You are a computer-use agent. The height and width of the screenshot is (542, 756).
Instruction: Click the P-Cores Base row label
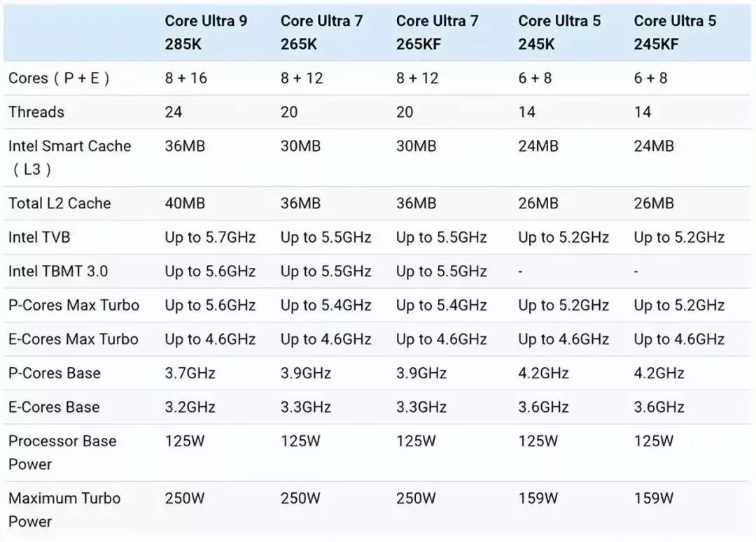tap(55, 373)
